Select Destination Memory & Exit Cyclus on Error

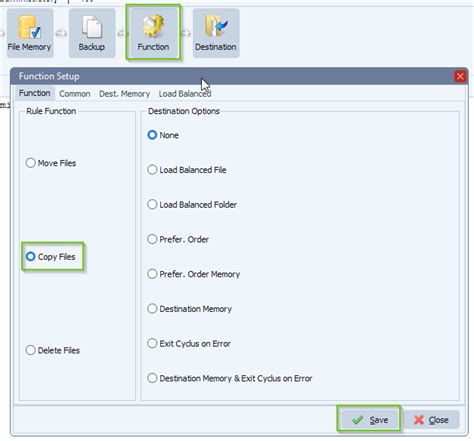(x=230, y=378)
